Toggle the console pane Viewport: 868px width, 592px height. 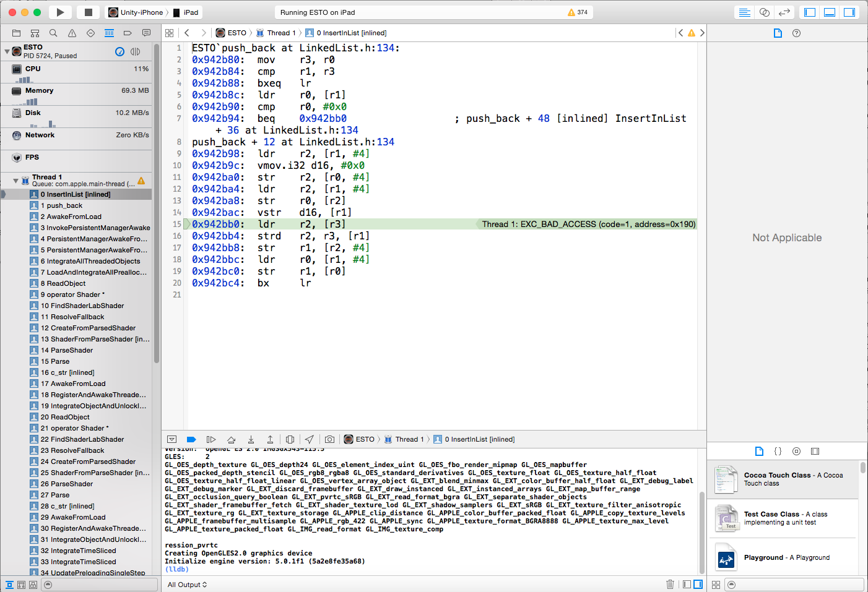tap(698, 584)
